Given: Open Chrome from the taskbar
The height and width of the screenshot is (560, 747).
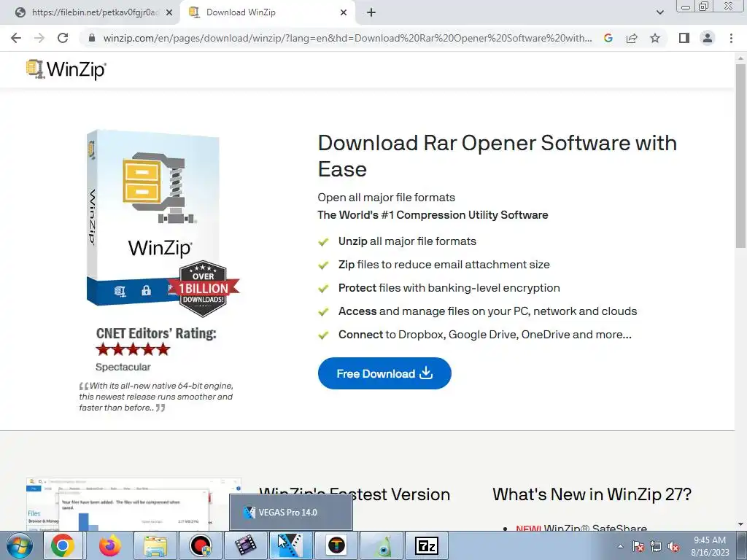Looking at the screenshot, I should tap(63, 545).
